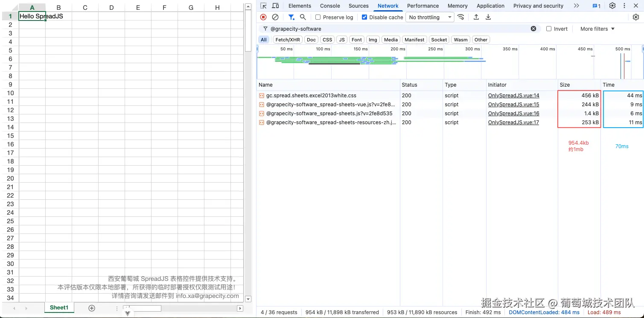Screen dimensions: 644x318
Task: Expand the More filters dropdown
Action: pos(597,29)
